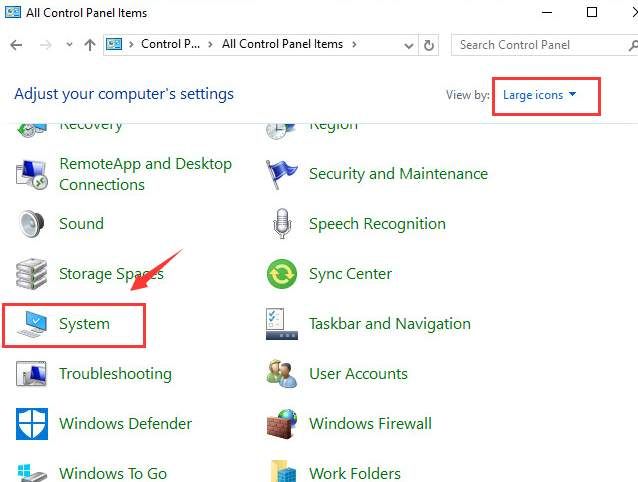Viewport: 638px width, 482px height.
Task: Click the User Accounts people icon
Action: tap(282, 374)
